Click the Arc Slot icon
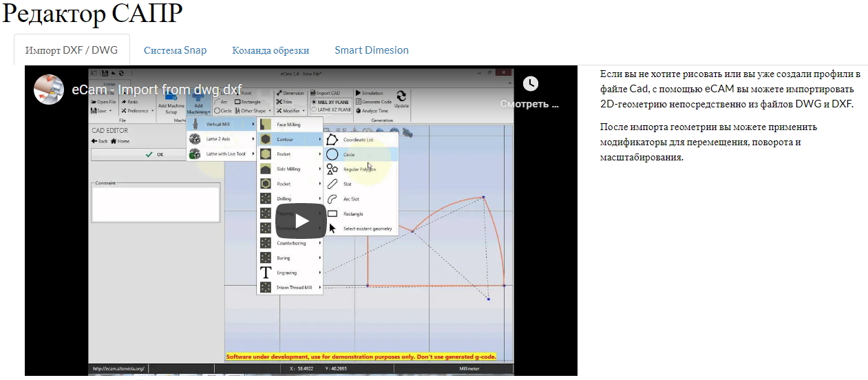This screenshot has width=868, height=380. (x=332, y=199)
